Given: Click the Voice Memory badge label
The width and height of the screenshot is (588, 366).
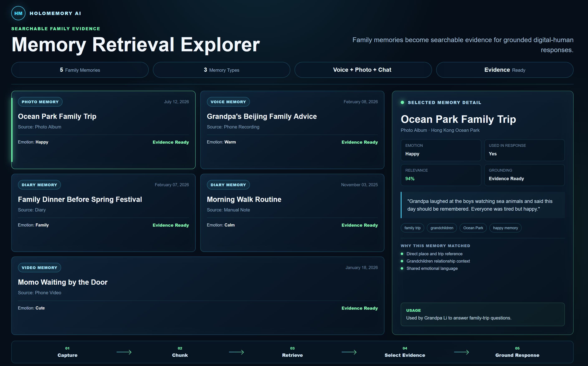Looking at the screenshot, I should tap(228, 102).
